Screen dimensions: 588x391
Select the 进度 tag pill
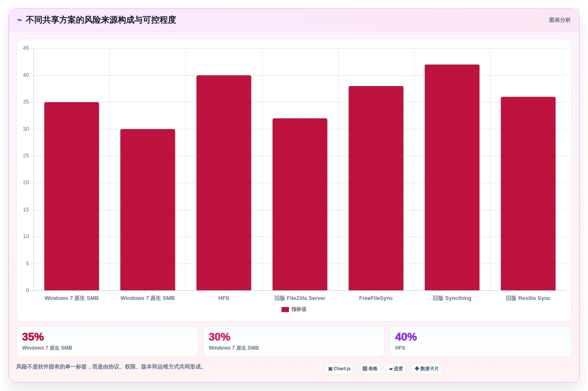point(396,369)
